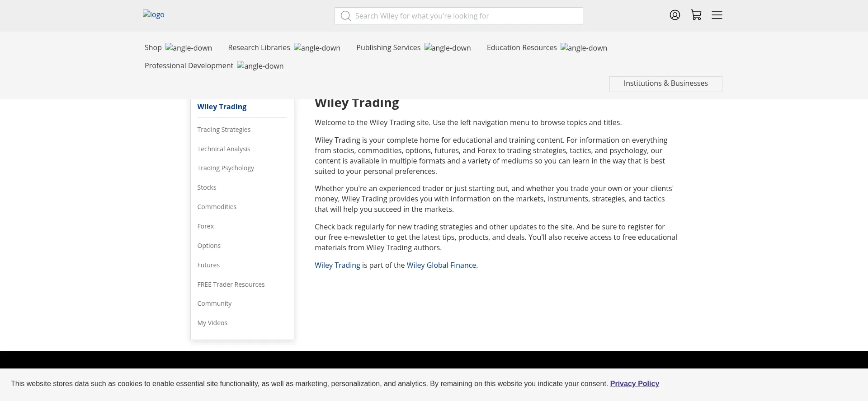Go to Stocks topic
The image size is (868, 401).
pyautogui.click(x=207, y=187)
